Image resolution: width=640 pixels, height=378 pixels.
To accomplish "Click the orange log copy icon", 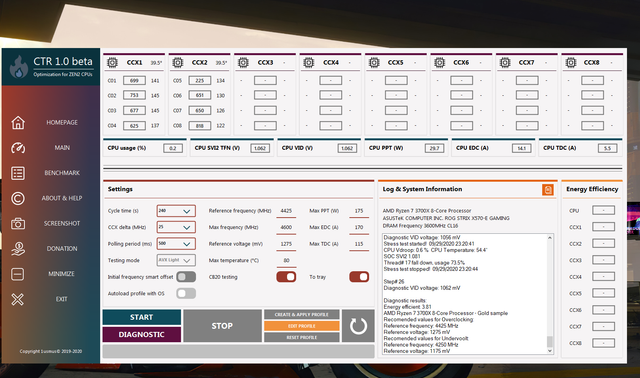I will click(548, 190).
